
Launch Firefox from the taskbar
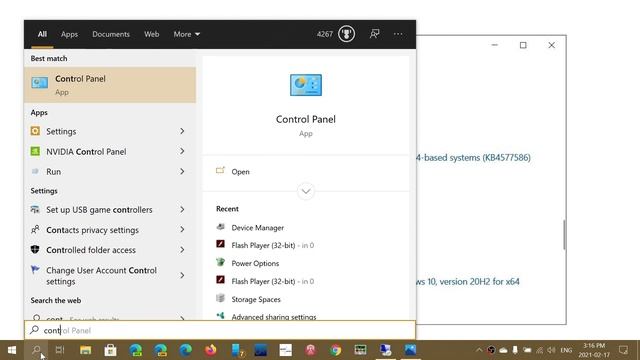(211, 350)
